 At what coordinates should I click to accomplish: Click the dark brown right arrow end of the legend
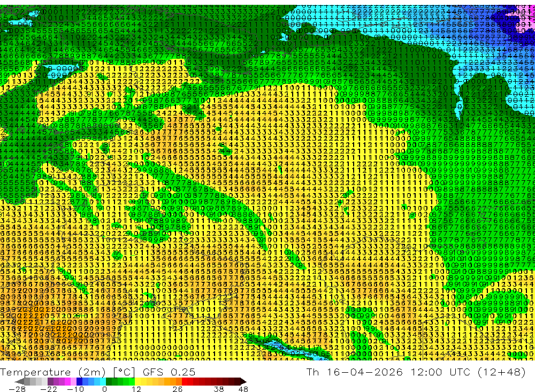[243, 381]
